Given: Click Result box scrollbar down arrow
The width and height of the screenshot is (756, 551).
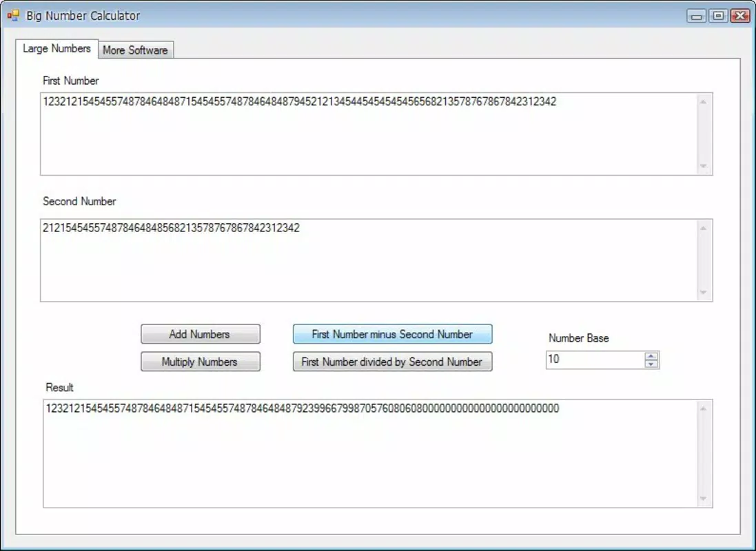Looking at the screenshot, I should point(704,499).
